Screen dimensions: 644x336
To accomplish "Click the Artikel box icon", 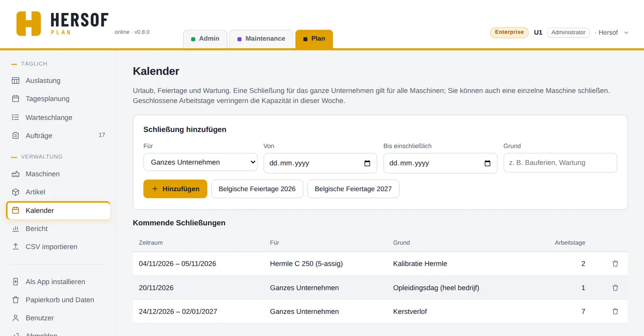I will point(16,192).
